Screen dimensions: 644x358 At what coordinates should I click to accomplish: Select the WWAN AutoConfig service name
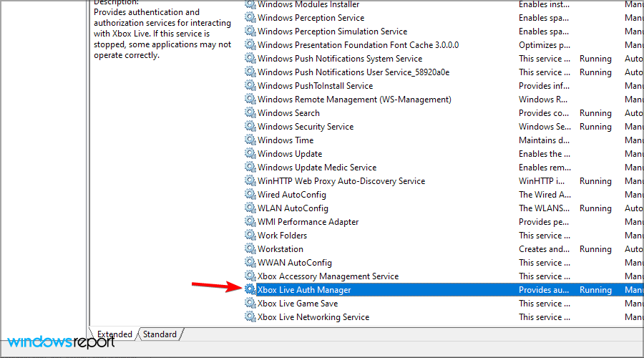tap(295, 262)
